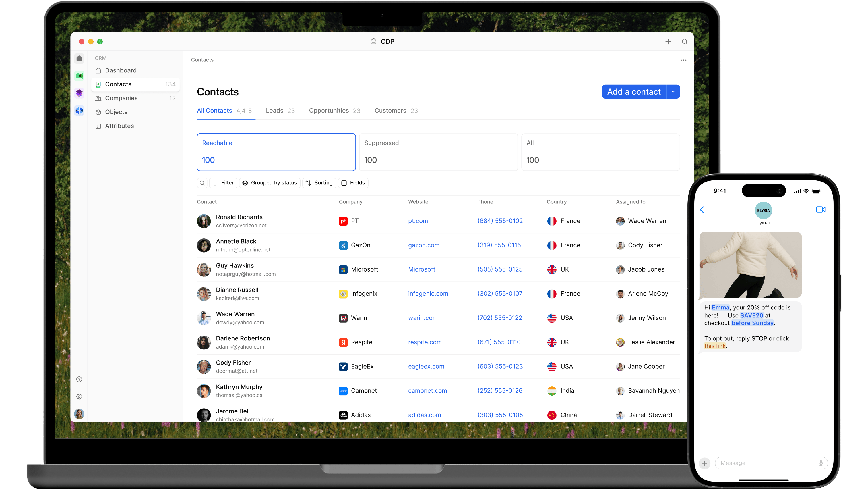
Task: Tap the back chevron in the phone Messages
Action: click(702, 210)
